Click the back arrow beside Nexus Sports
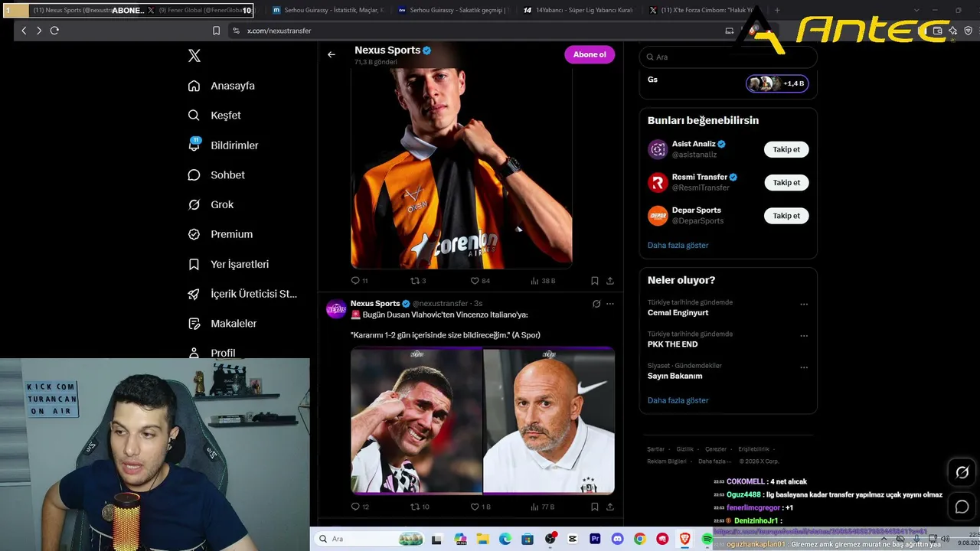 pos(332,54)
